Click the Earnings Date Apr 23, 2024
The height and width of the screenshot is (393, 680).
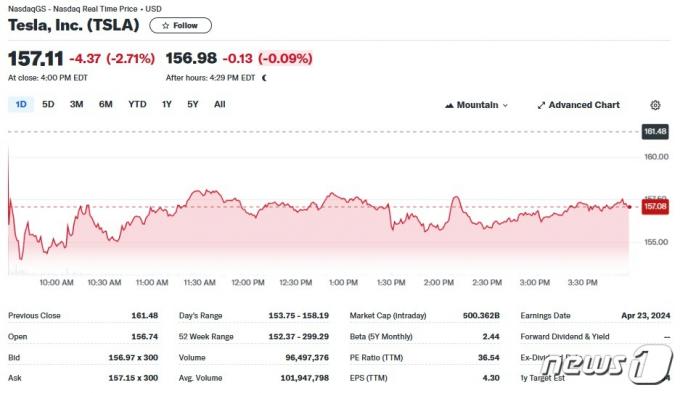click(645, 315)
